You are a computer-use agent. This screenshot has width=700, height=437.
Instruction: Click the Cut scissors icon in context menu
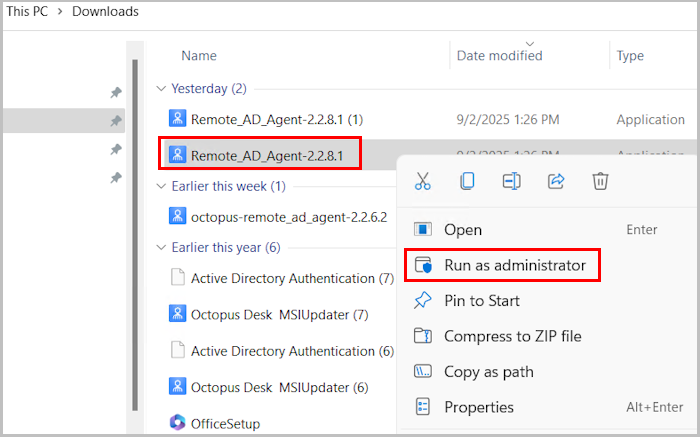pos(422,181)
